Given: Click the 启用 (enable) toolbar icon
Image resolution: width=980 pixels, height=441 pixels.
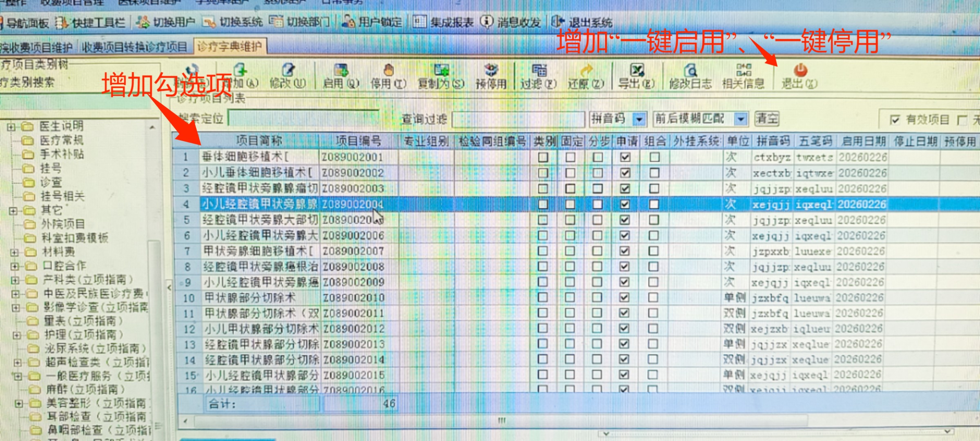Looking at the screenshot, I should click(x=341, y=70).
